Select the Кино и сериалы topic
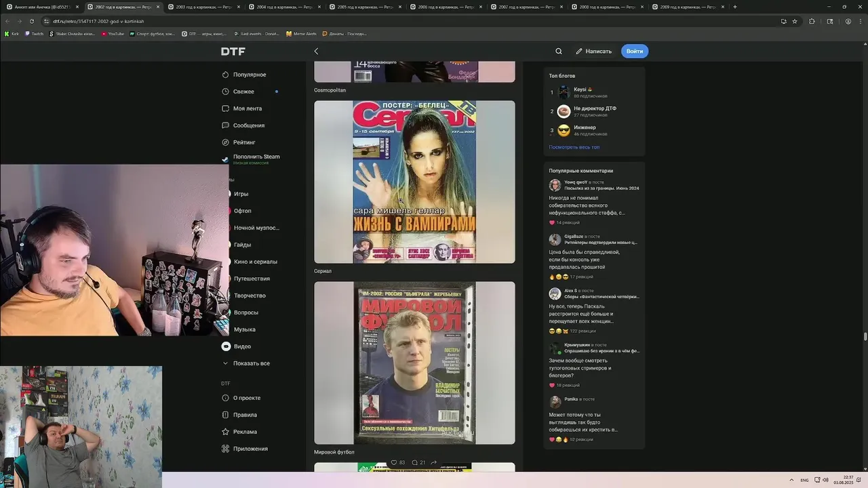This screenshot has width=868, height=488. pyautogui.click(x=255, y=262)
